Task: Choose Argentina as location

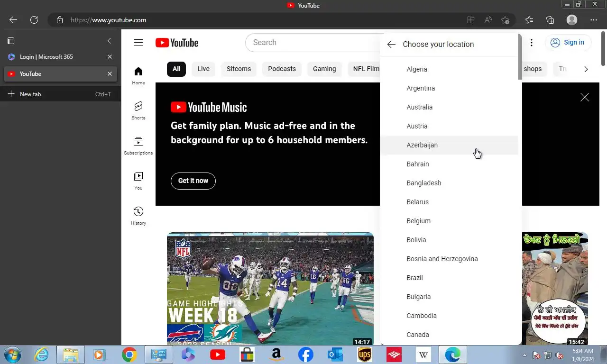Action: pyautogui.click(x=449, y=88)
